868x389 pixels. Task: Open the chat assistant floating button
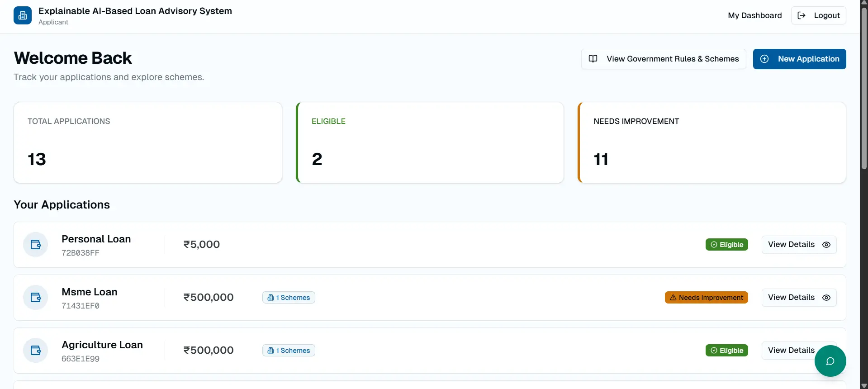click(830, 361)
